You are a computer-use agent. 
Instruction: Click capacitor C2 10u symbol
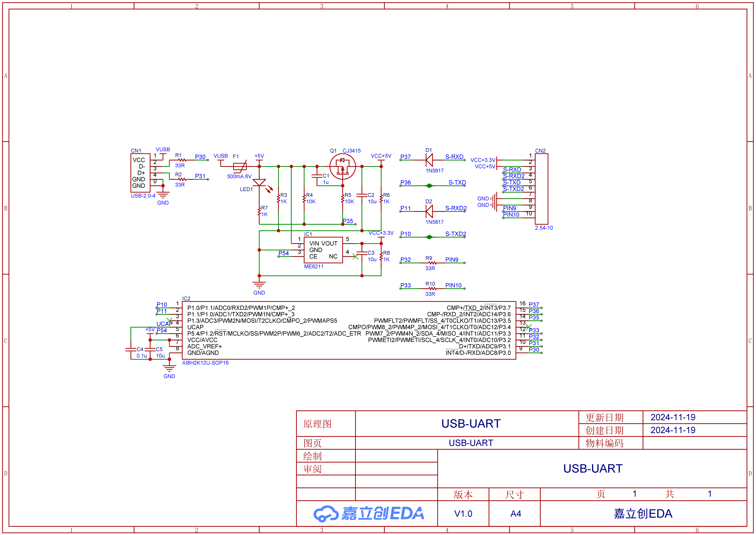click(x=362, y=195)
